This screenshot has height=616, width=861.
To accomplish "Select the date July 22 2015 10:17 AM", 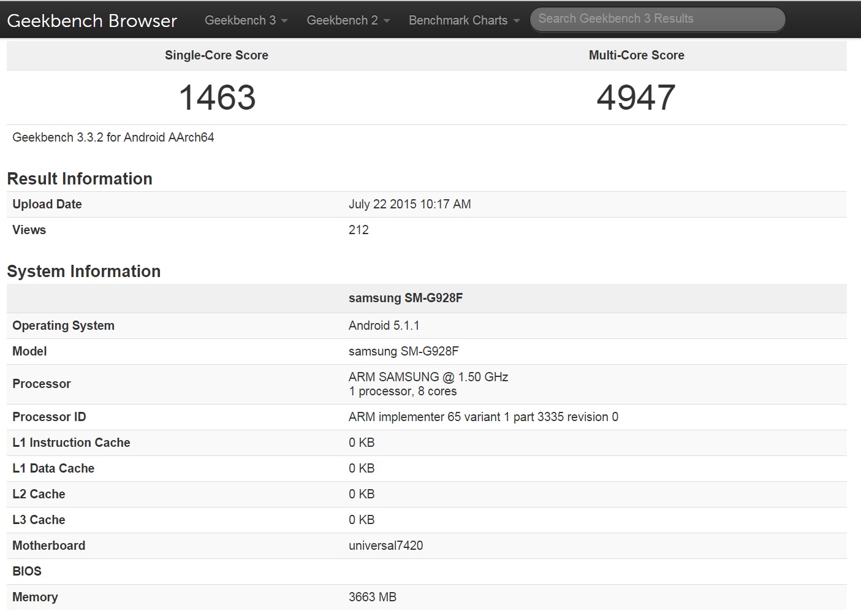I will (409, 204).
